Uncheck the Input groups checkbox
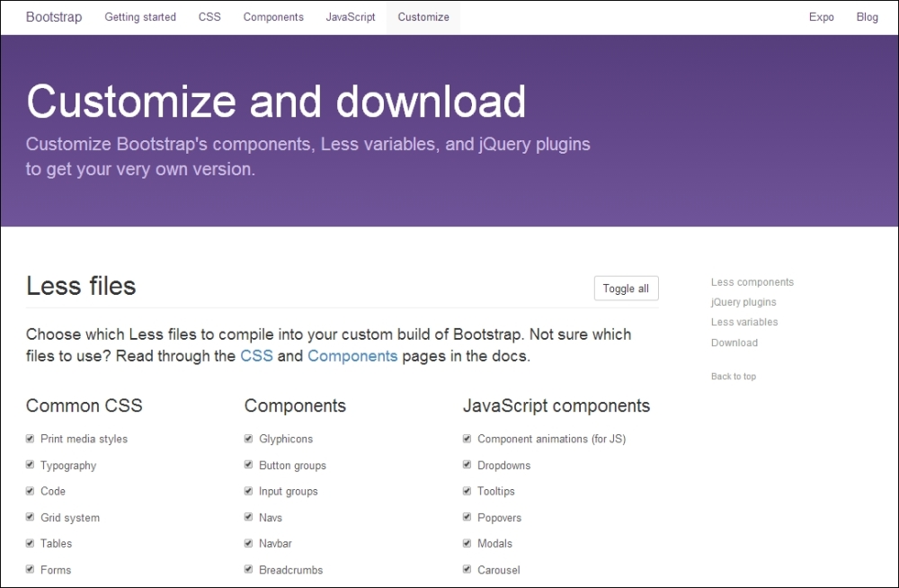The height and width of the screenshot is (588, 899). tap(248, 491)
